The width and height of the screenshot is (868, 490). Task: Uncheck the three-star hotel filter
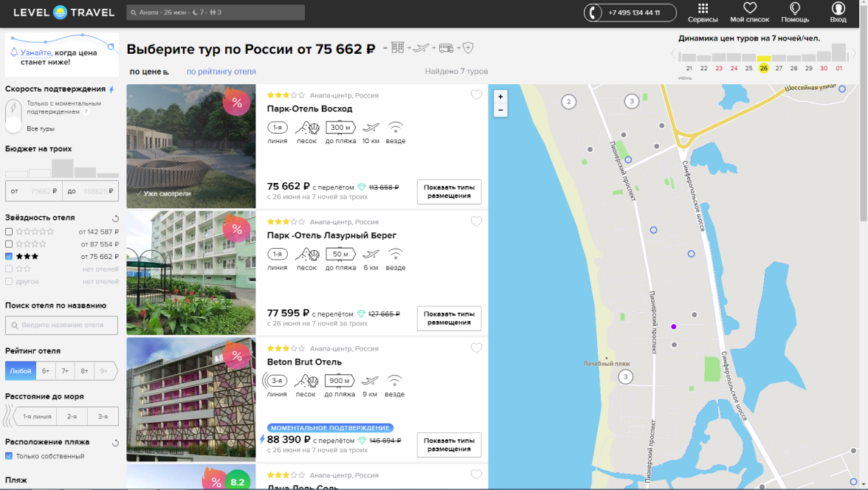pos(9,256)
